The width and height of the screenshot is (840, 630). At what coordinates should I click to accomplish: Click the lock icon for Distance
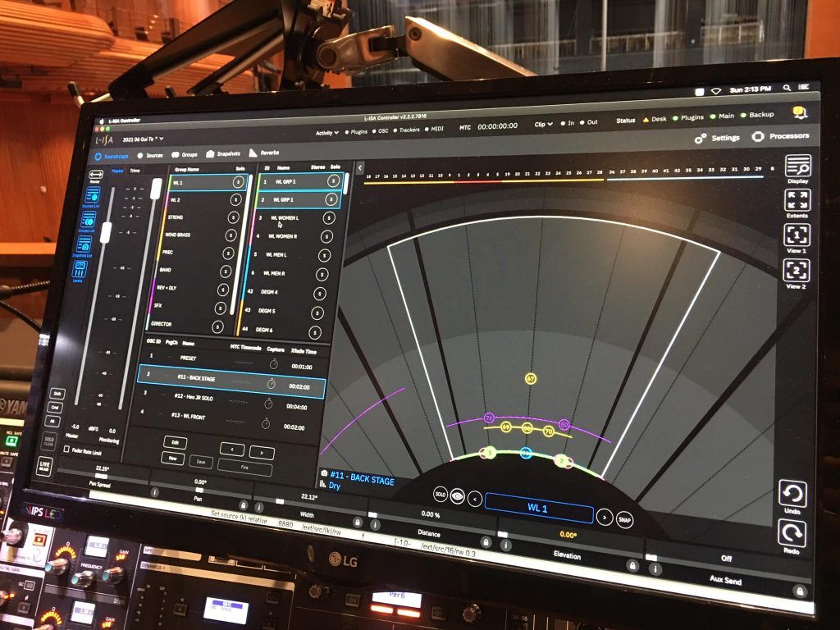coord(486,542)
